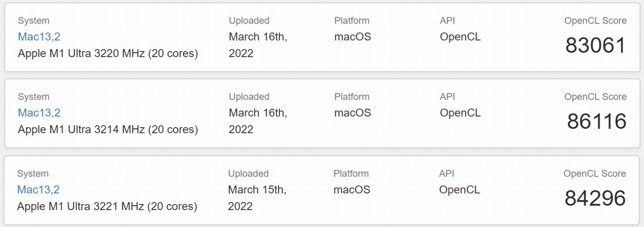The height and width of the screenshot is (227, 644).
Task: Open the Mac13,2 link above 3221 MHz
Action: click(38, 190)
